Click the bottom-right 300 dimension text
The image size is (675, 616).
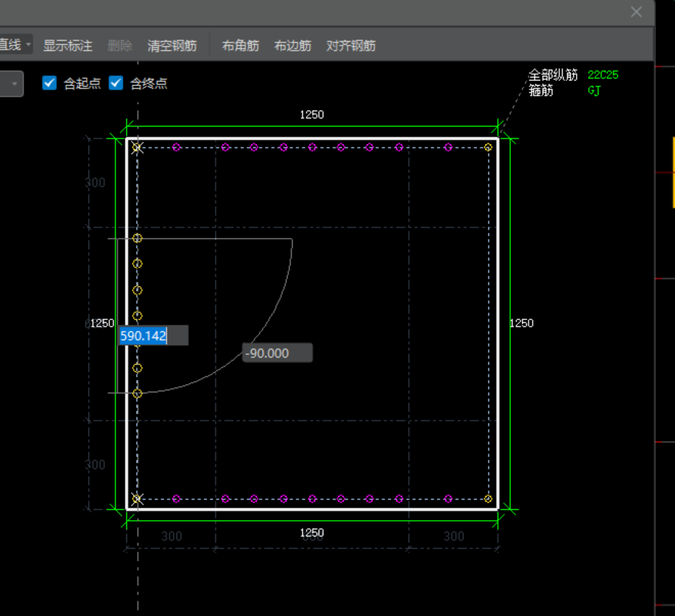[453, 536]
